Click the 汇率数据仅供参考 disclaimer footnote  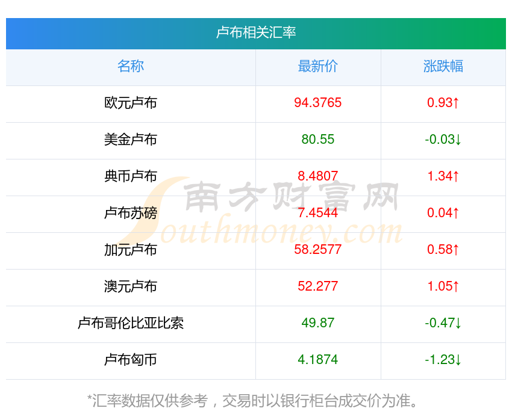[x=252, y=401]
